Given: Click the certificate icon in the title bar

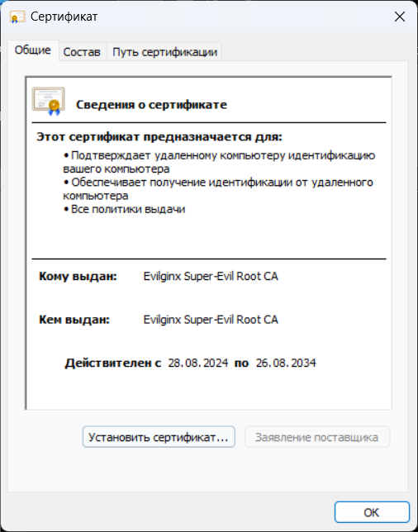Looking at the screenshot, I should (17, 17).
